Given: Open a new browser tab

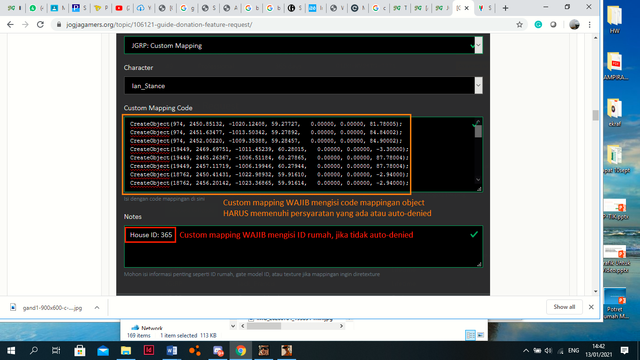Looking at the screenshot, I should pyautogui.click(x=505, y=8).
